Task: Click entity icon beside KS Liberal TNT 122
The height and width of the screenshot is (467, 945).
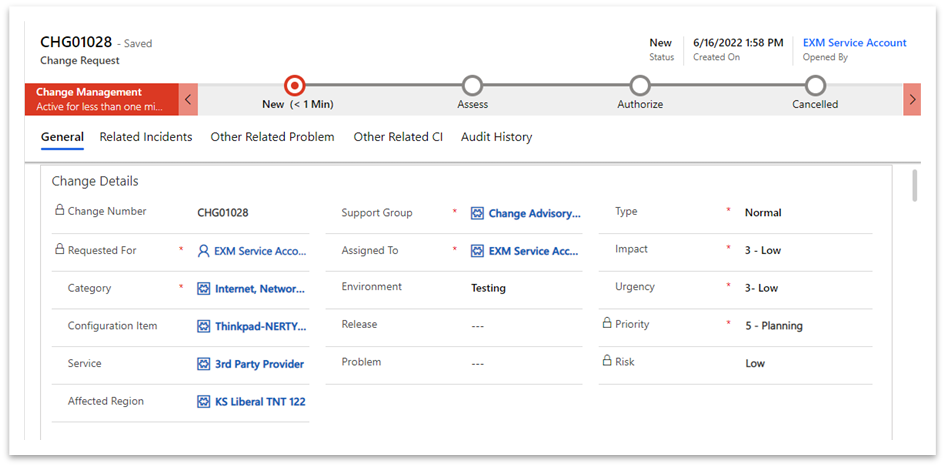Action: pyautogui.click(x=204, y=402)
